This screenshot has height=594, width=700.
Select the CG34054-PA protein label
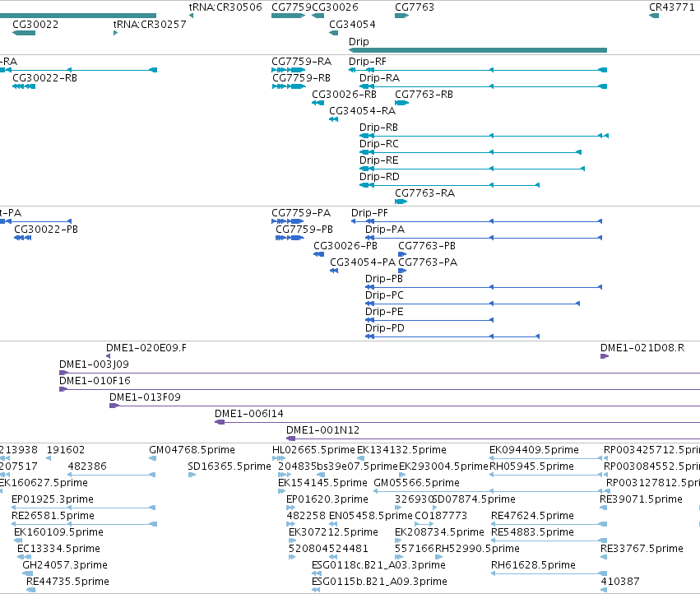tap(363, 262)
